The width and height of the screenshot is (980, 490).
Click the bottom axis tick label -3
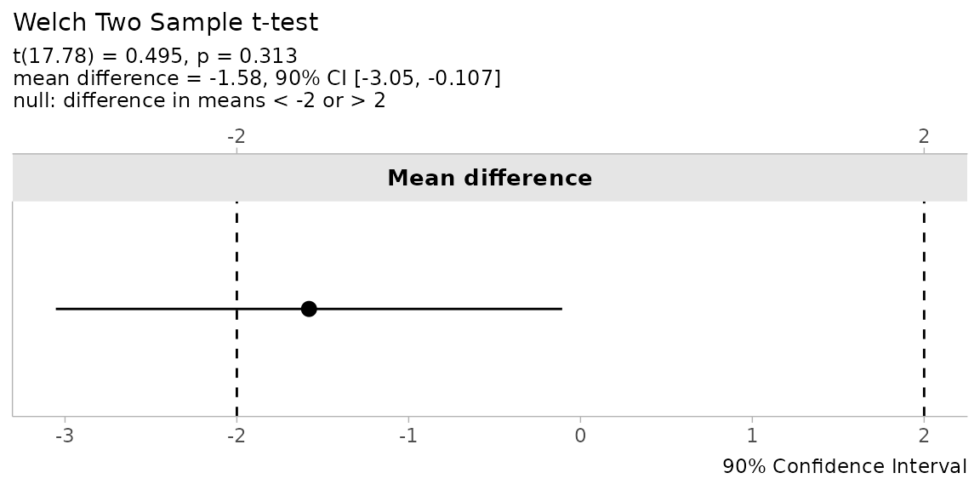click(65, 436)
